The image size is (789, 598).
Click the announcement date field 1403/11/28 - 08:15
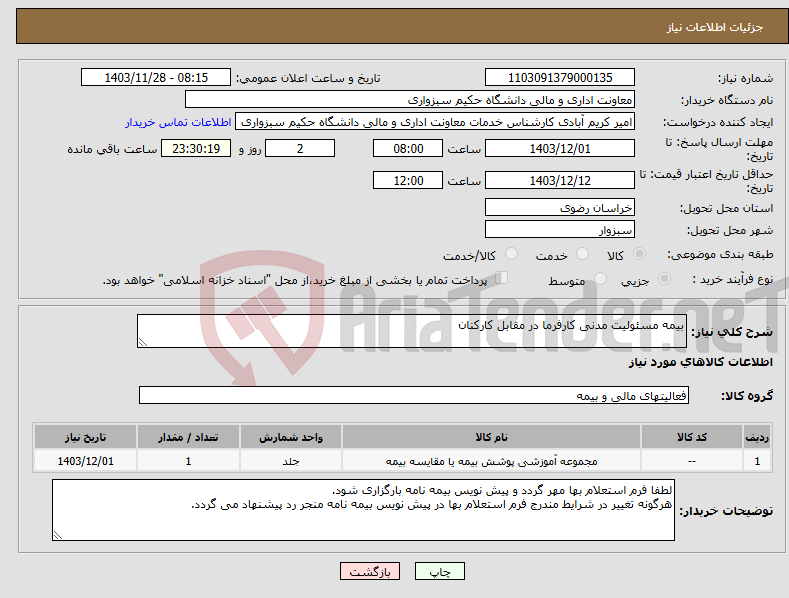(156, 78)
